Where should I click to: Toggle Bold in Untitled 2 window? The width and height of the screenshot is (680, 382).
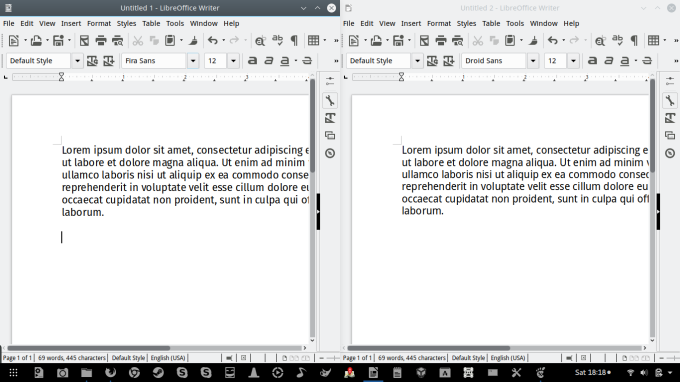[592, 61]
